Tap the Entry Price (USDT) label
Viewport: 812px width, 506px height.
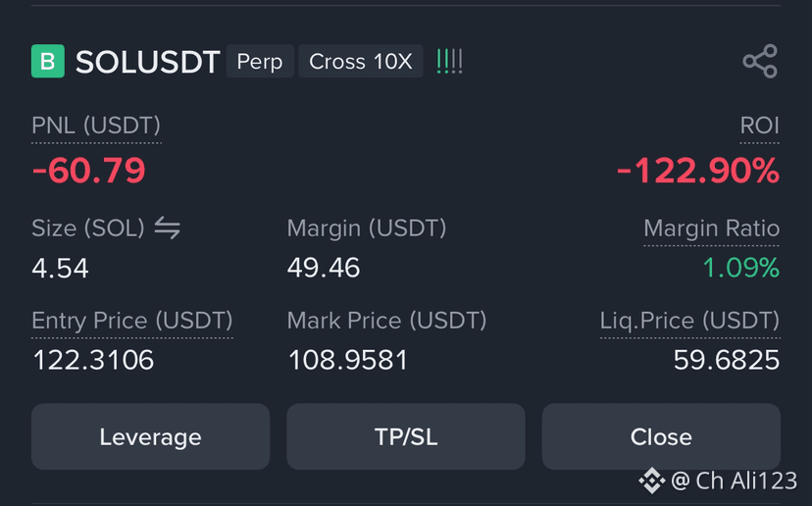[x=132, y=321]
